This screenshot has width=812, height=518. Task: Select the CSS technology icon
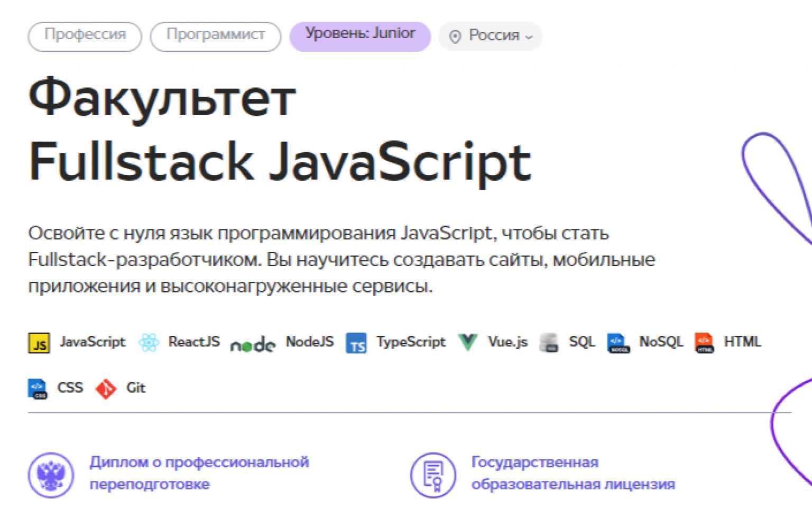(38, 388)
